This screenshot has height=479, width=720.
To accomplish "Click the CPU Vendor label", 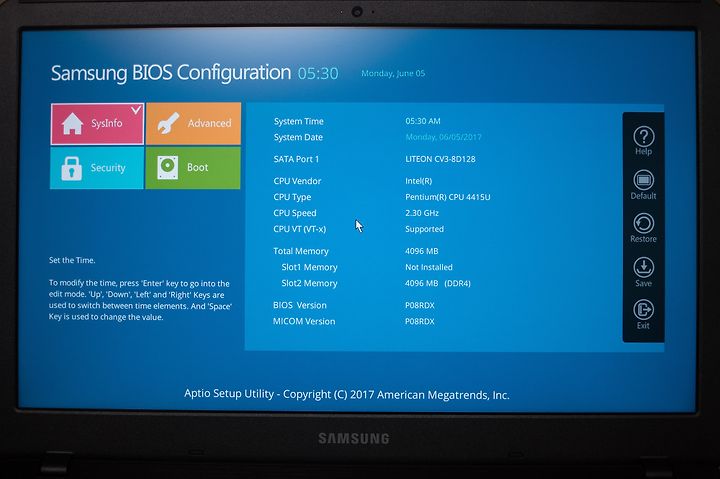I will pos(297,181).
